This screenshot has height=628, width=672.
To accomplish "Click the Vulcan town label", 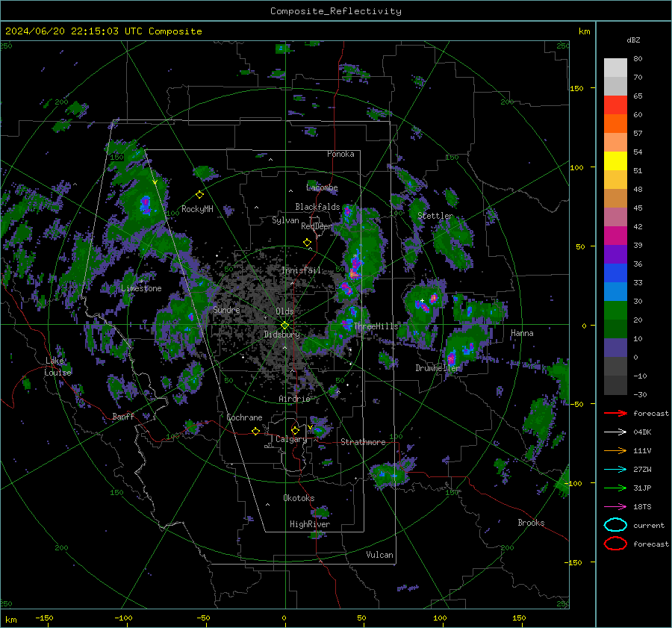I will (x=379, y=555).
